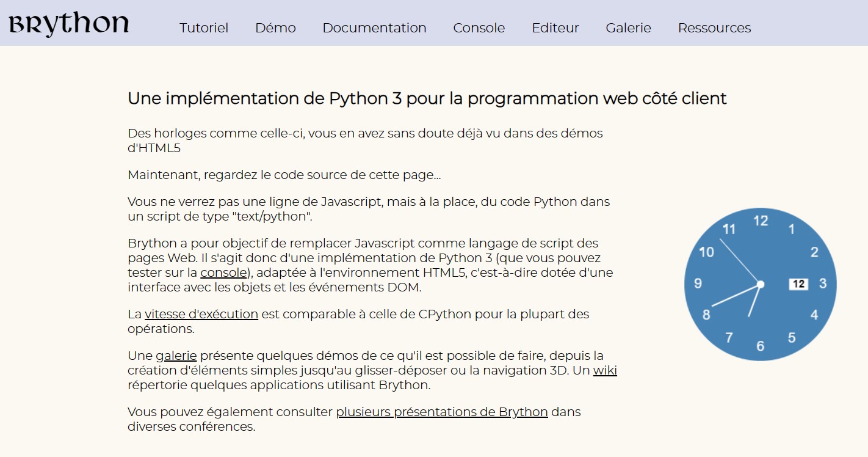Switch to the Documentation section

click(374, 27)
